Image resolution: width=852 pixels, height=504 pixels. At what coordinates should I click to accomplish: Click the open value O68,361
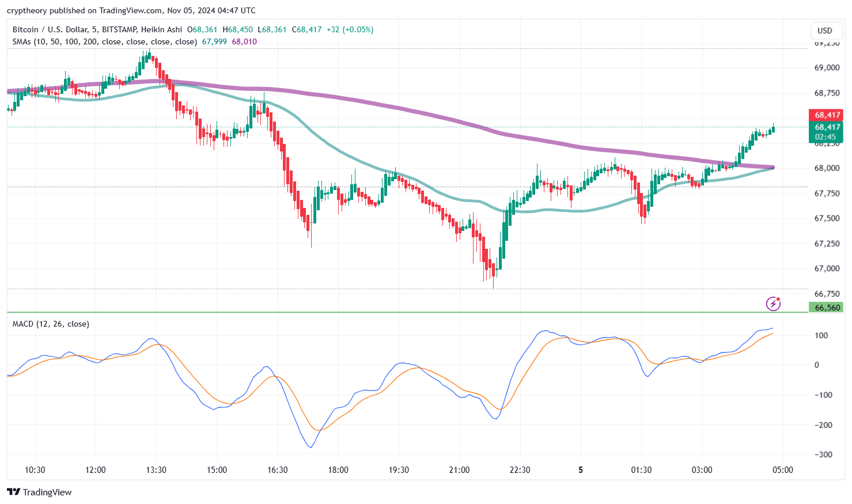pos(202,29)
